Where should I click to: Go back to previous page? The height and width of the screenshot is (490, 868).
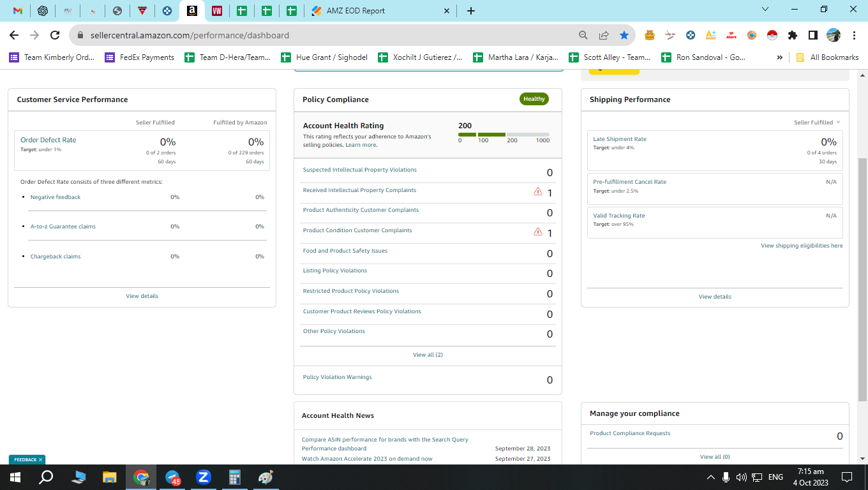(14, 35)
